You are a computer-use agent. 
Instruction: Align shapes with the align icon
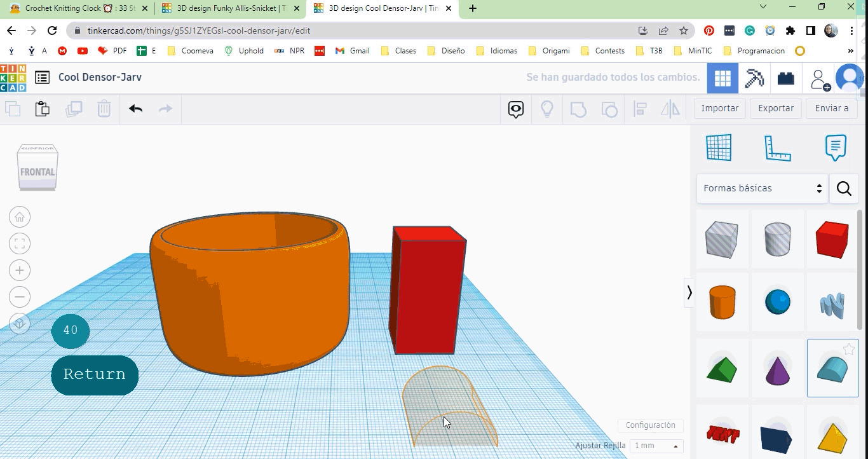(639, 109)
